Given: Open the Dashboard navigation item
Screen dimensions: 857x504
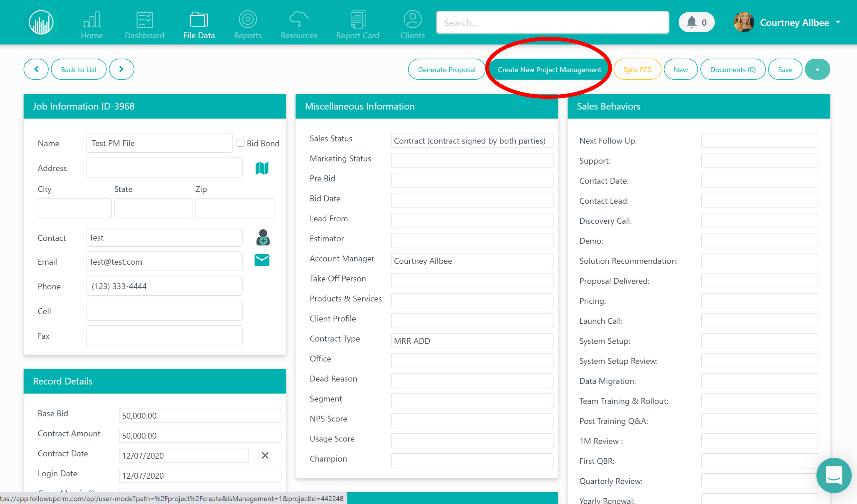Looking at the screenshot, I should coord(145,25).
